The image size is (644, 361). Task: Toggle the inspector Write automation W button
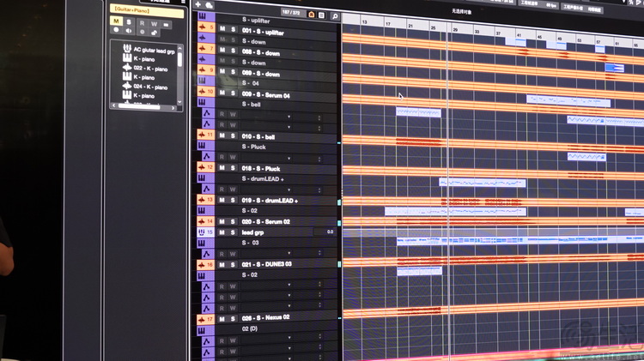click(154, 24)
